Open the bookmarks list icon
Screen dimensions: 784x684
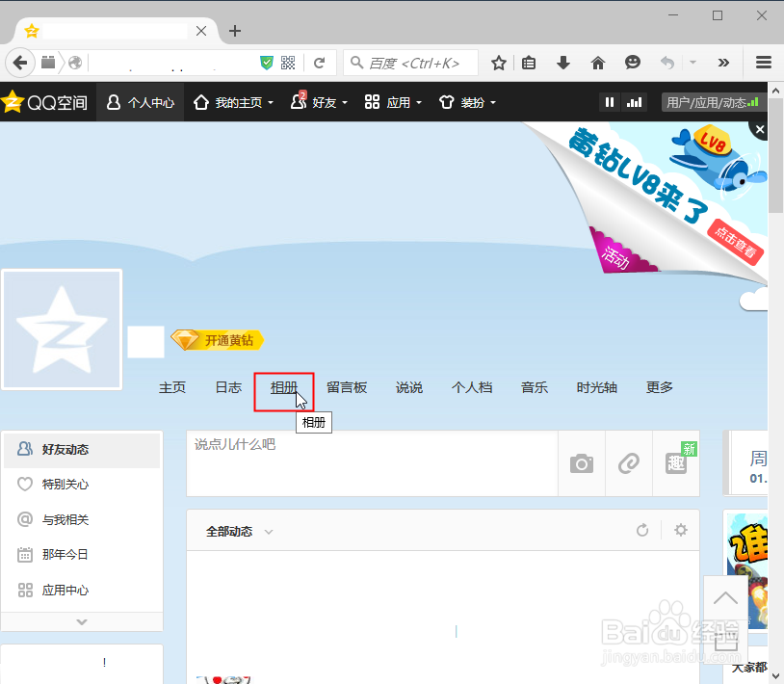coord(529,63)
